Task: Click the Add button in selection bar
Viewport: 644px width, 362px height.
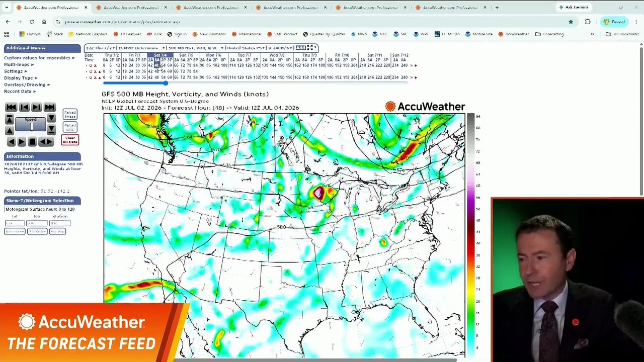Action: (x=301, y=48)
